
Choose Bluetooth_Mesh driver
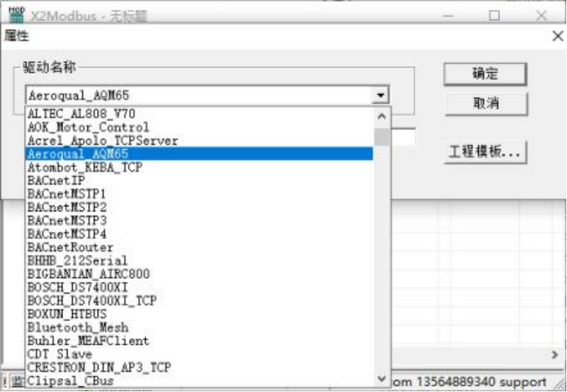(x=200, y=327)
